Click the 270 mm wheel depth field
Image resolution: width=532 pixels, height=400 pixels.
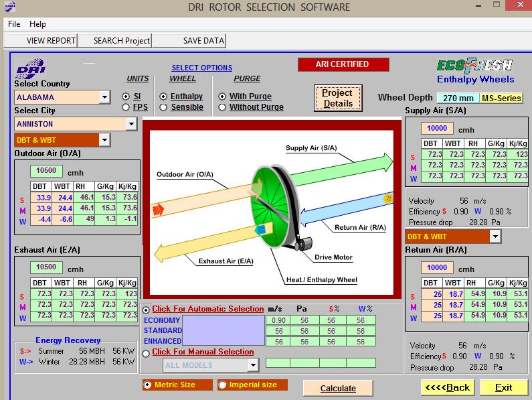pos(458,98)
